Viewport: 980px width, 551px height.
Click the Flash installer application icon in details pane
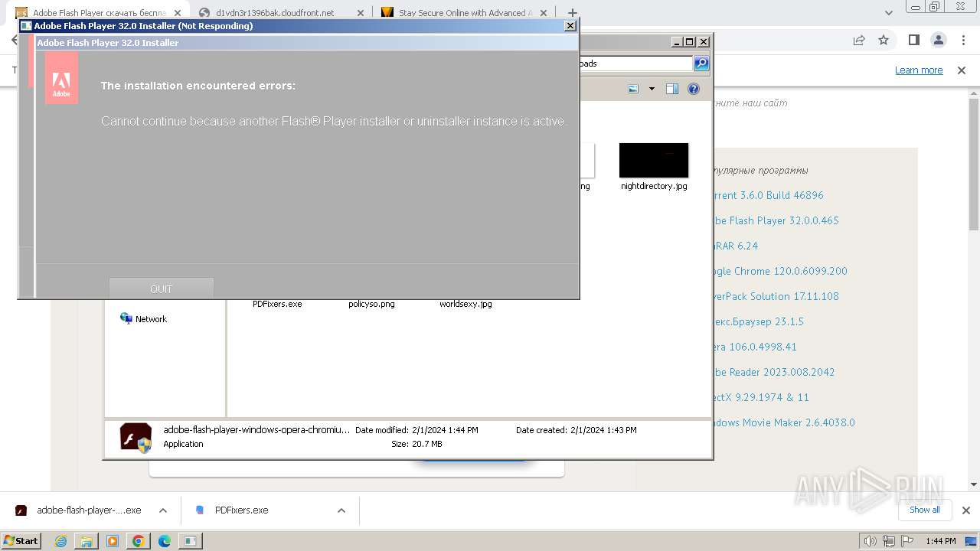point(136,437)
